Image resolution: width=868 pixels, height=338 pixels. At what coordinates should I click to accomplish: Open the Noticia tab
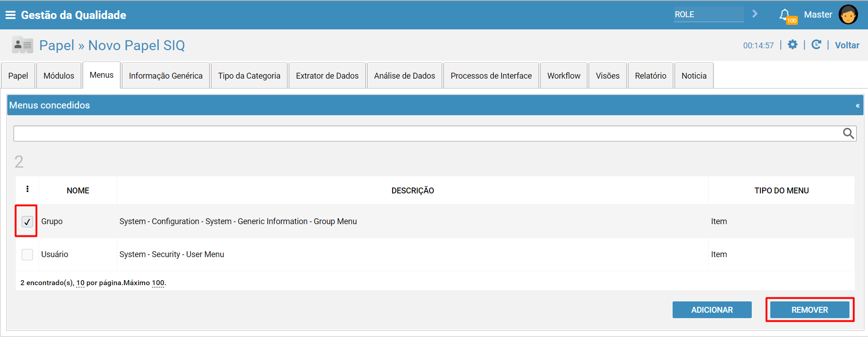pos(694,75)
